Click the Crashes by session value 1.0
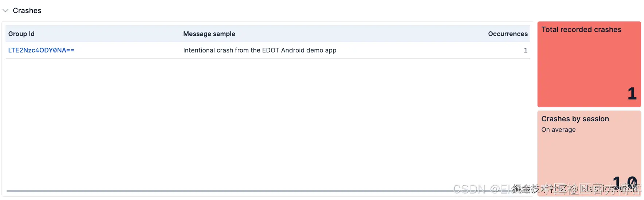Screen dimensions: 644x200 click(625, 181)
